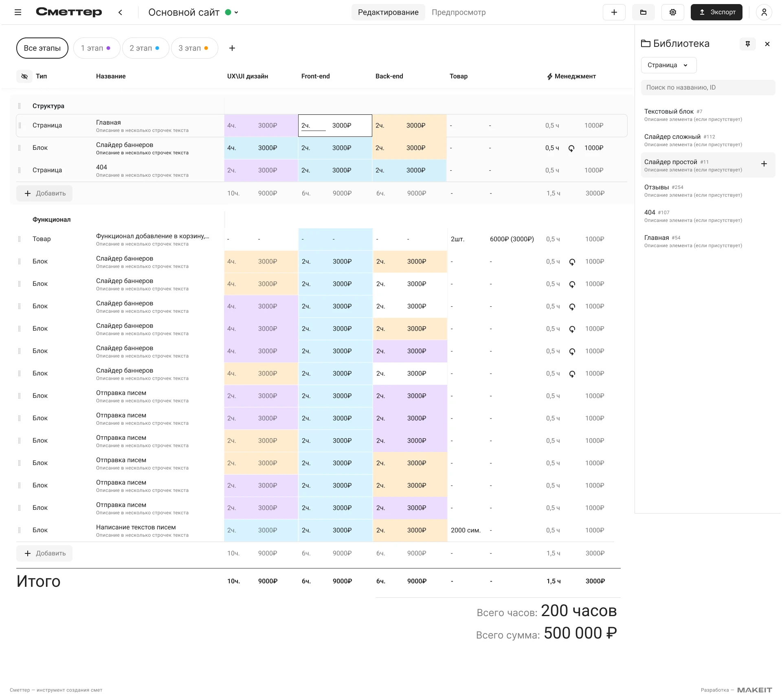Viewport: 782px width, 700px height.
Task: Click Добавить under Функционал section
Action: pos(44,553)
